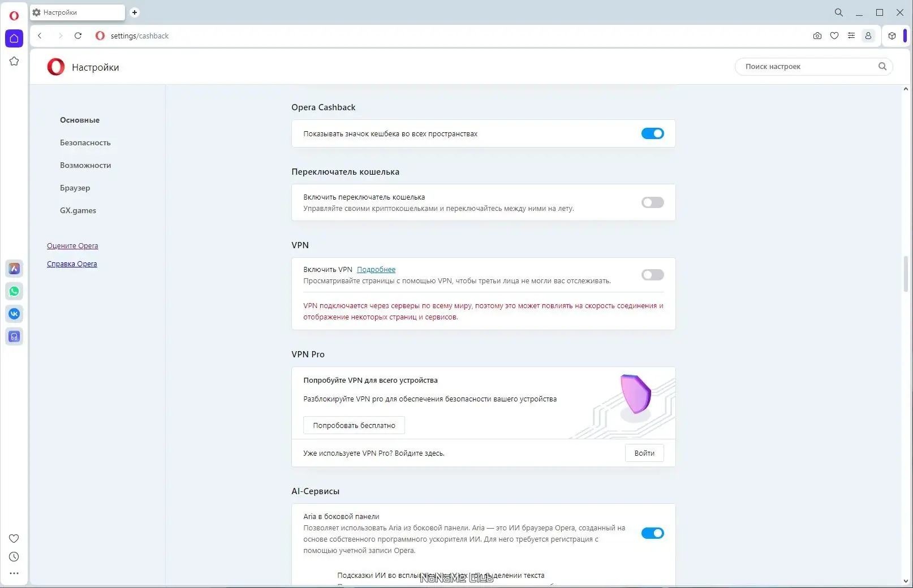913x588 pixels.
Task: Open the profile account icon
Action: pos(868,36)
